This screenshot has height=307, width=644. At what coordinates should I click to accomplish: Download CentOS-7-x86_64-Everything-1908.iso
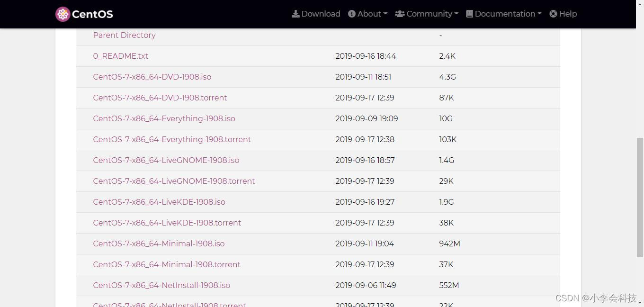coord(164,118)
